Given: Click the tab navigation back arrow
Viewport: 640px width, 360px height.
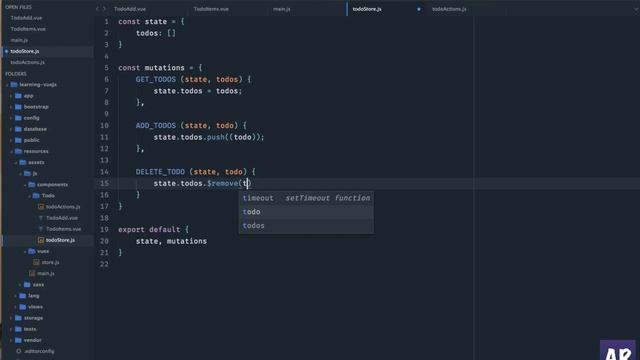Looking at the screenshot, I should (x=97, y=9).
